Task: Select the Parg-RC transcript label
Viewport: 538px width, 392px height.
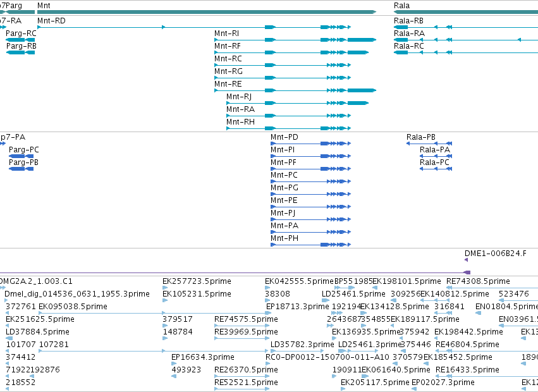Action: pos(21,34)
